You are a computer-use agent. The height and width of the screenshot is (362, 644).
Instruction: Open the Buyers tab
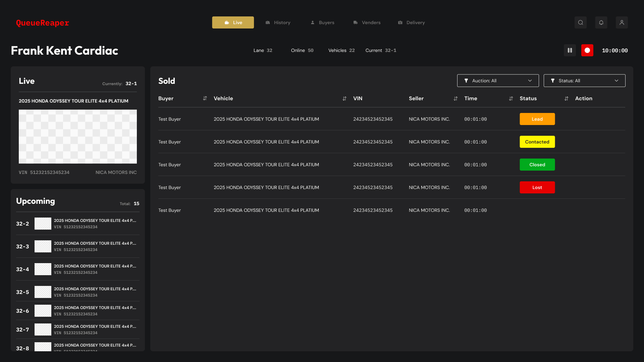(x=322, y=22)
